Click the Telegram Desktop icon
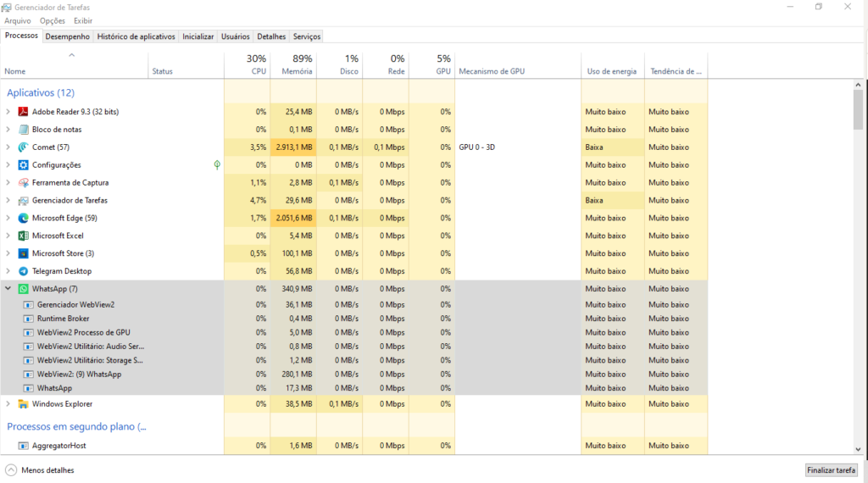The image size is (868, 483). (x=23, y=271)
